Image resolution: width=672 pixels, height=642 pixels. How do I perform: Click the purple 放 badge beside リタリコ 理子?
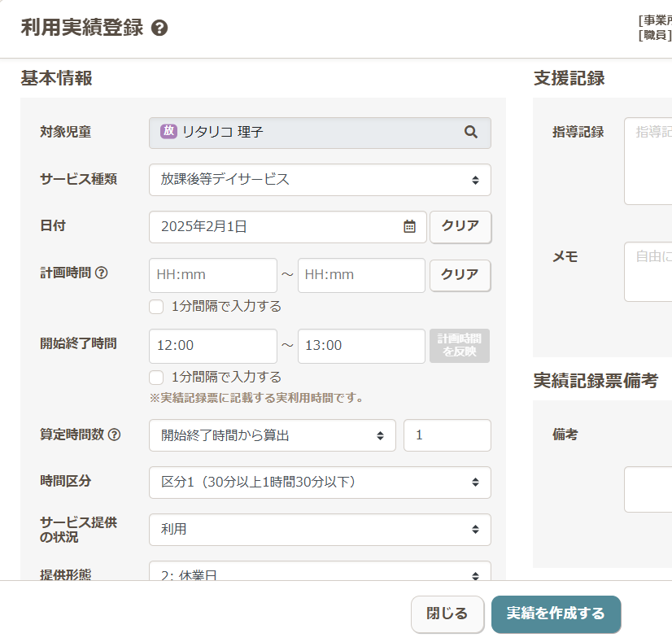click(x=168, y=132)
